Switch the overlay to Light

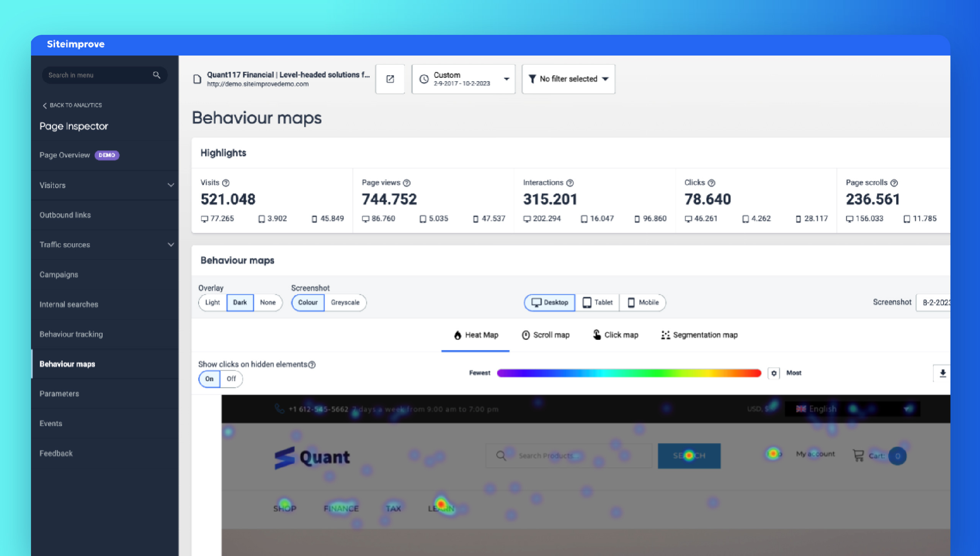click(x=212, y=303)
